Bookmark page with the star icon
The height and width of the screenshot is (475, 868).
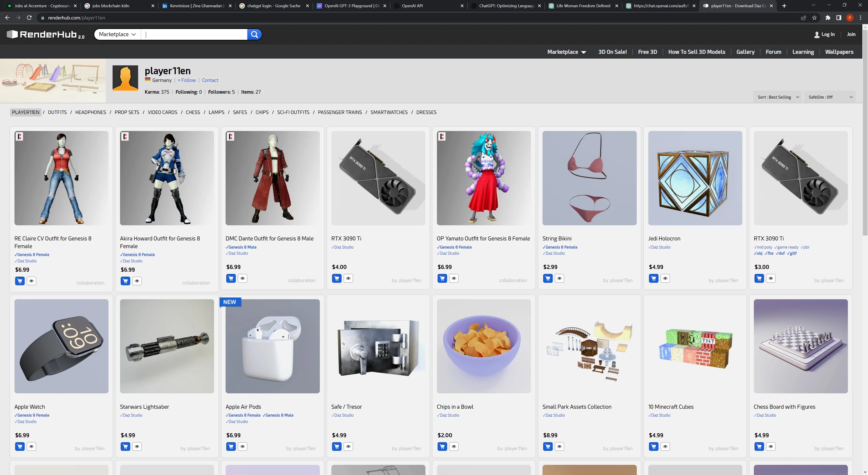coord(814,18)
